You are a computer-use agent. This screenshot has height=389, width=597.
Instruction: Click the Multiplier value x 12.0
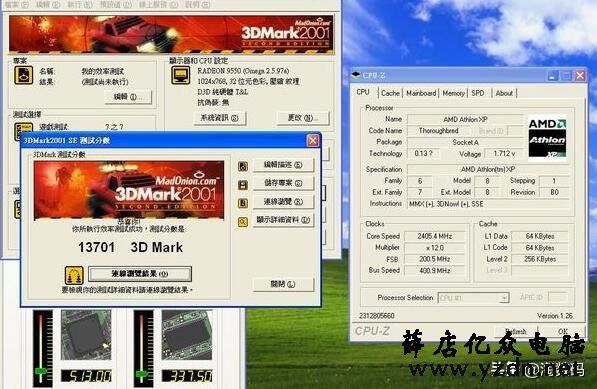point(434,248)
